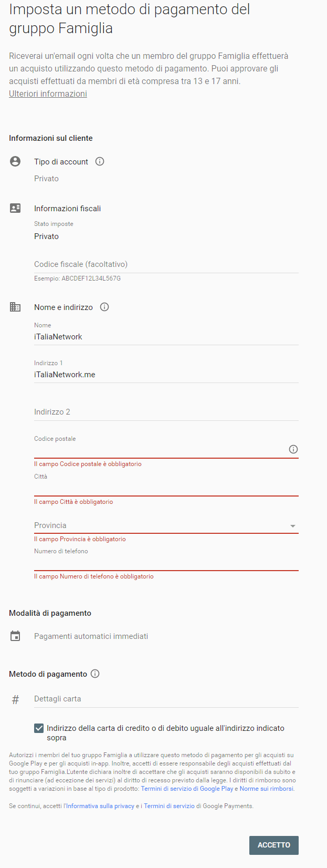Select the Provincia combo box field

click(x=166, y=525)
